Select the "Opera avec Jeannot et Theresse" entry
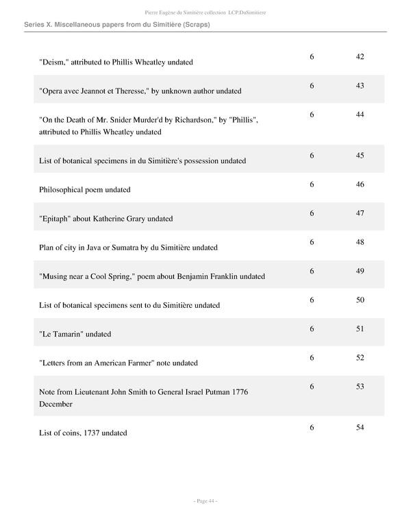 point(140,91)
